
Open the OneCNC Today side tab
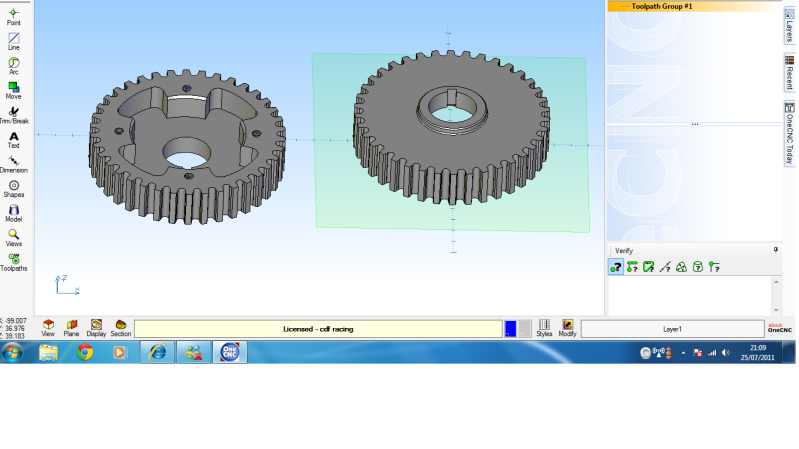click(789, 134)
